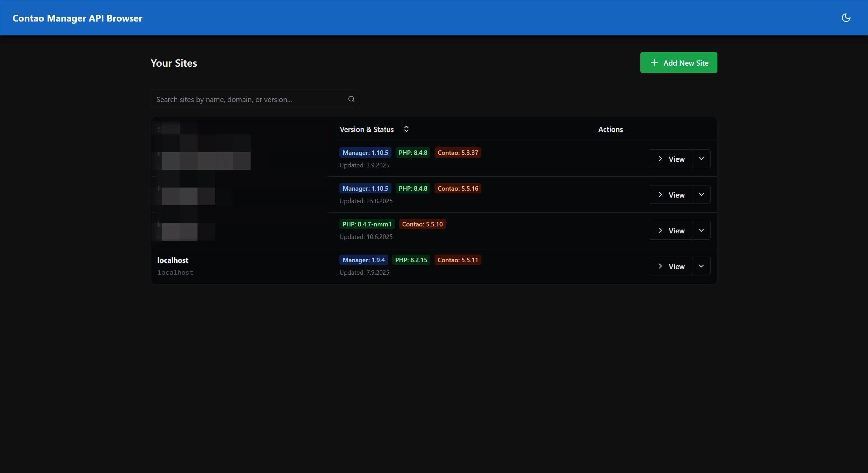Click the Contao: 5.5.16 colored badge
Screen dimensions: 868x473
[x=457, y=188]
